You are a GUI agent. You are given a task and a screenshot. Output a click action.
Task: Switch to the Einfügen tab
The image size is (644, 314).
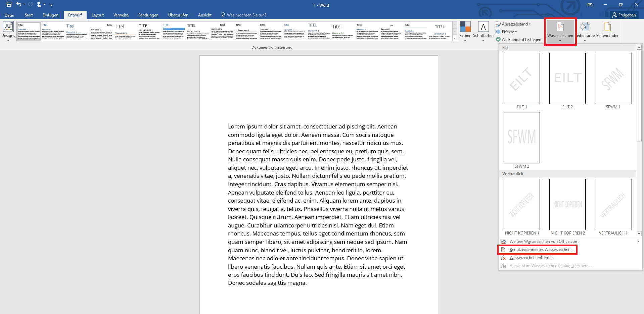tap(50, 15)
